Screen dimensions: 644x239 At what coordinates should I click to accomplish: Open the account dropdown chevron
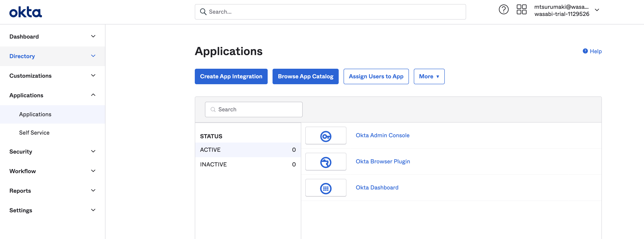[x=597, y=10]
